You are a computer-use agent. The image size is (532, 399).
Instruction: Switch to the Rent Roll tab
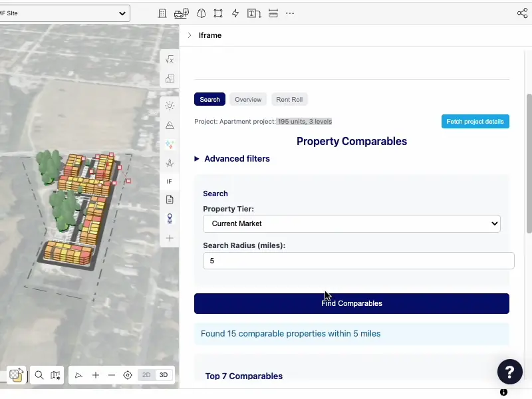[x=289, y=99]
